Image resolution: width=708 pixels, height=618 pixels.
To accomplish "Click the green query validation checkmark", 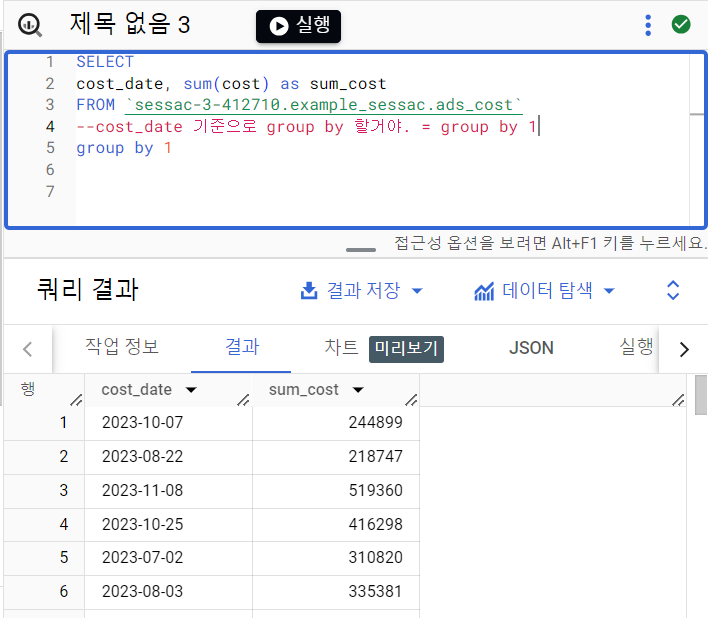I will (680, 24).
